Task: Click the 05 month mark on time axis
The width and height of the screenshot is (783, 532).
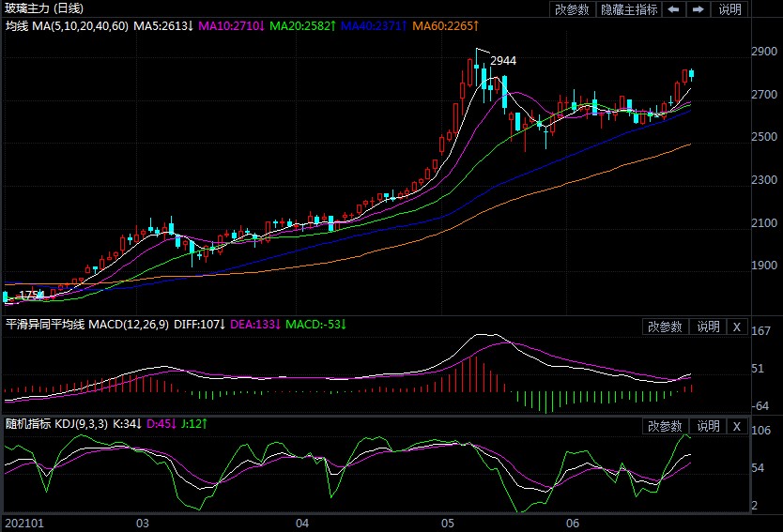Action: (x=448, y=523)
